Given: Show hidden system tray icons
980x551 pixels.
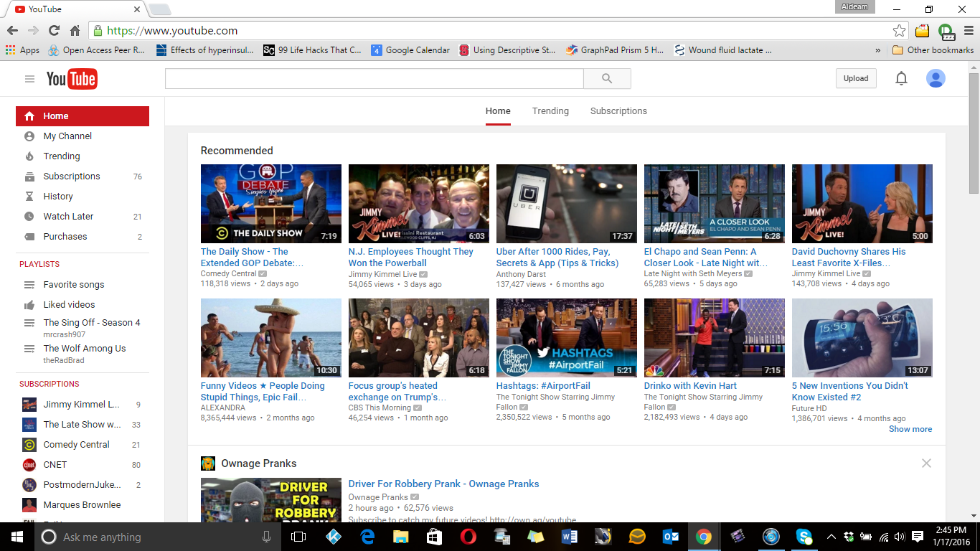Looking at the screenshot, I should 831,537.
